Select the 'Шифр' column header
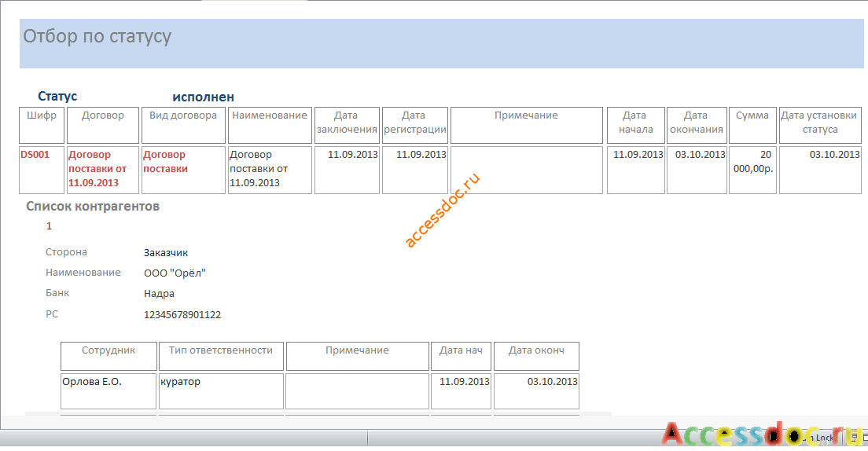 [x=42, y=125]
